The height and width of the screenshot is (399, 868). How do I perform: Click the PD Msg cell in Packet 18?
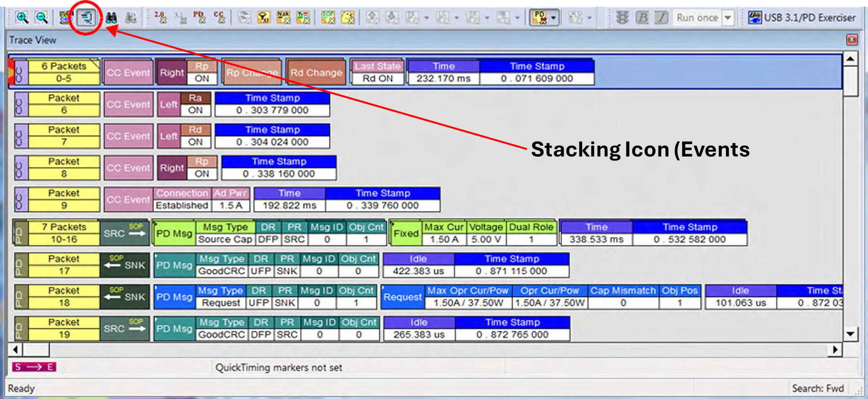[x=174, y=297]
